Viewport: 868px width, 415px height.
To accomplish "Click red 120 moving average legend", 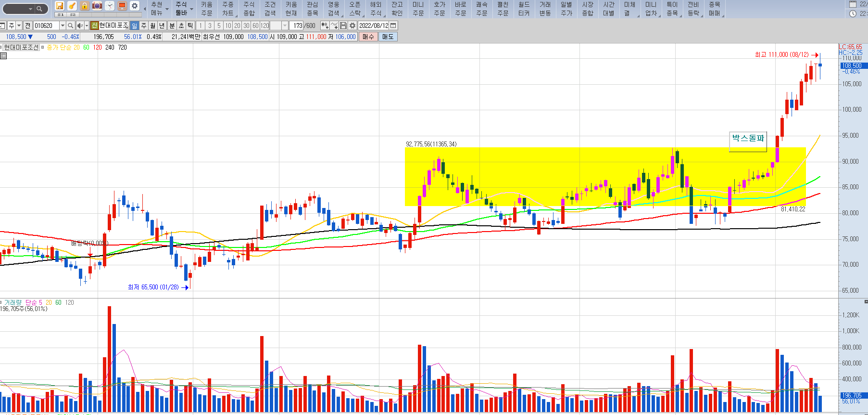I will [x=98, y=47].
